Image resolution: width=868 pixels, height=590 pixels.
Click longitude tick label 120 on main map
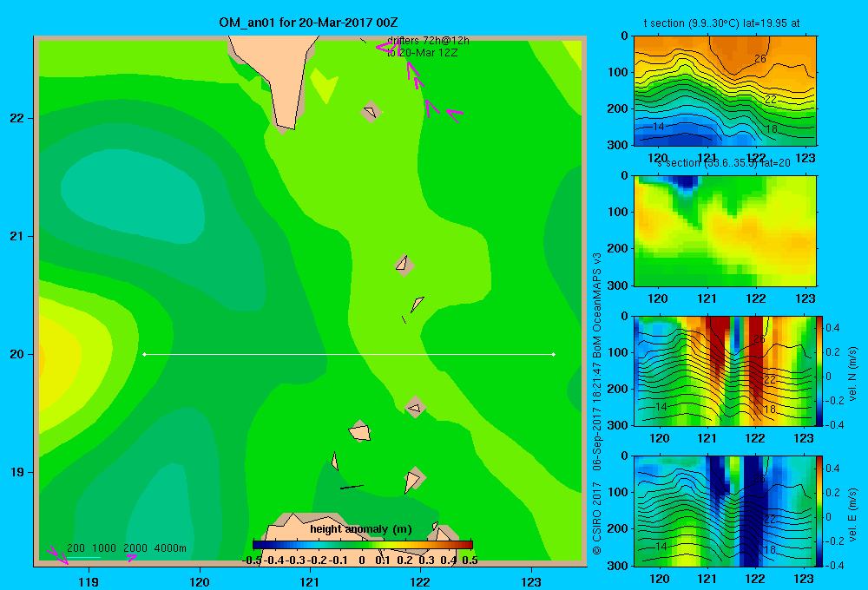pos(200,581)
